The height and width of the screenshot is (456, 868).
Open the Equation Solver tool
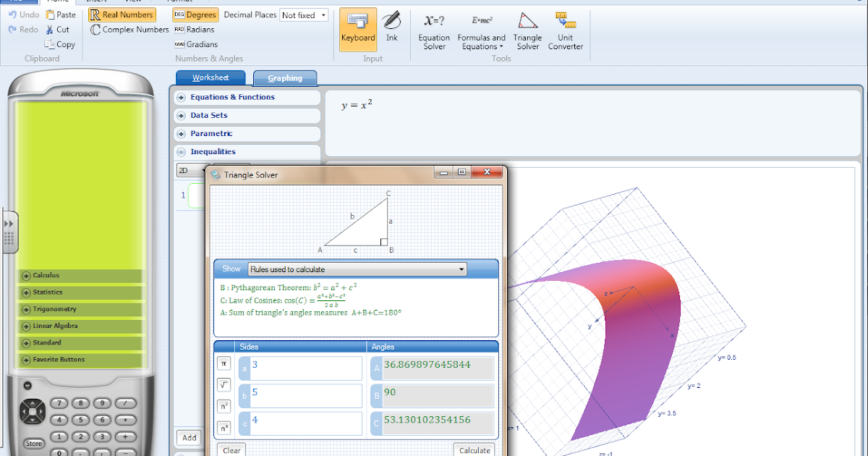point(434,31)
